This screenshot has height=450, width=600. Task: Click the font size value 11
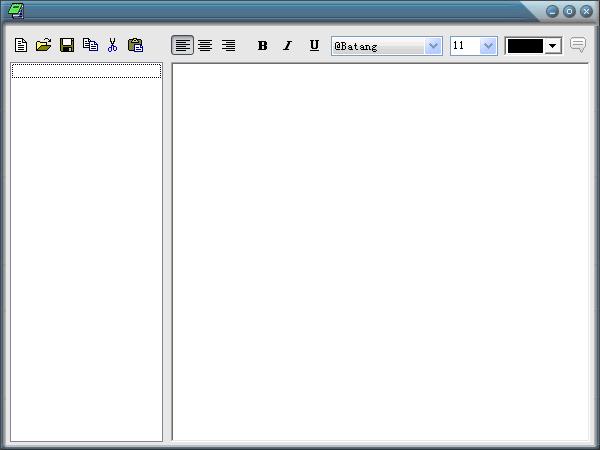coord(458,46)
